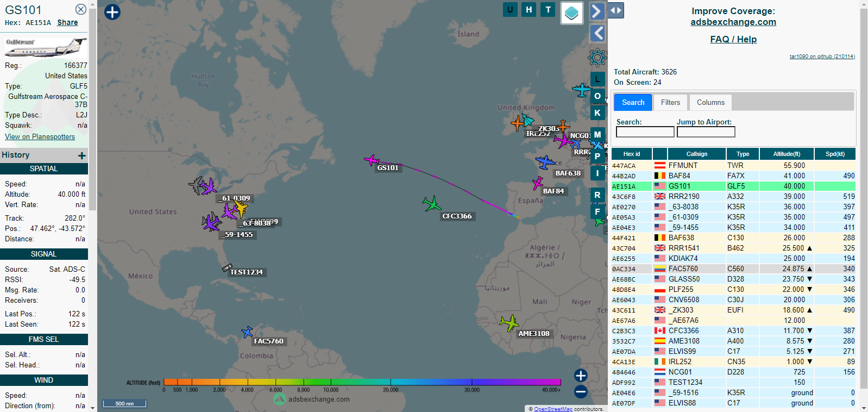Screen dimensions: 868x412
Task: Toggle the O map option button
Action: 597,96
